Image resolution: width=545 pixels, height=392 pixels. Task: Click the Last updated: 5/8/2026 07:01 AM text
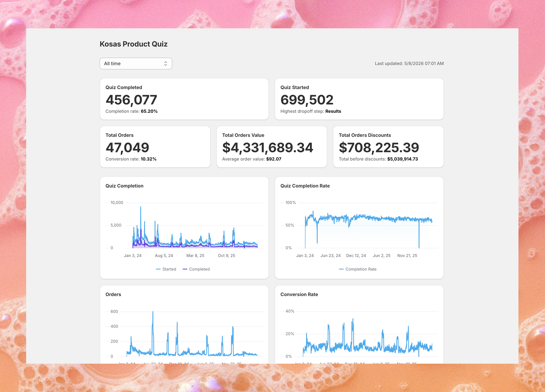click(409, 64)
